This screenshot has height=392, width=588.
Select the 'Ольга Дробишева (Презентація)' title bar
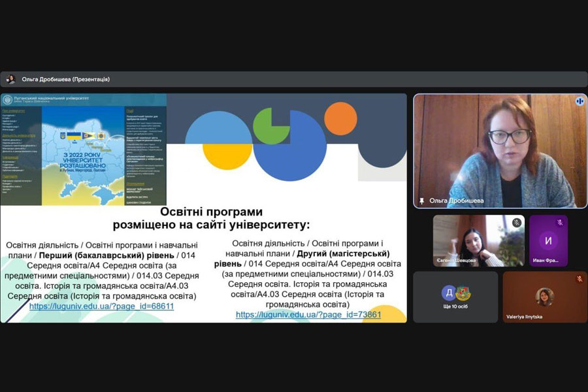click(x=293, y=79)
